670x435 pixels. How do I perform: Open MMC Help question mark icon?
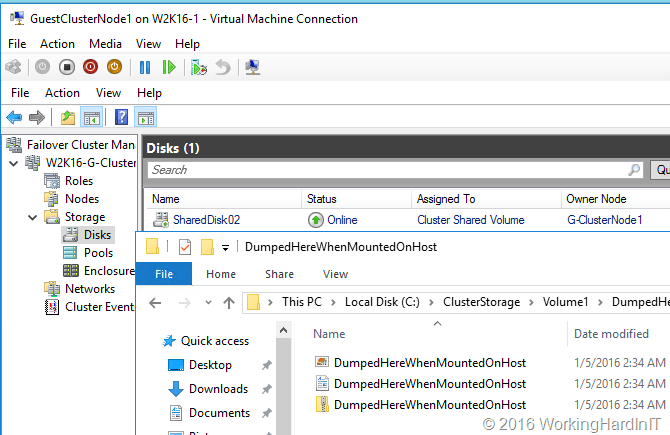click(x=121, y=117)
